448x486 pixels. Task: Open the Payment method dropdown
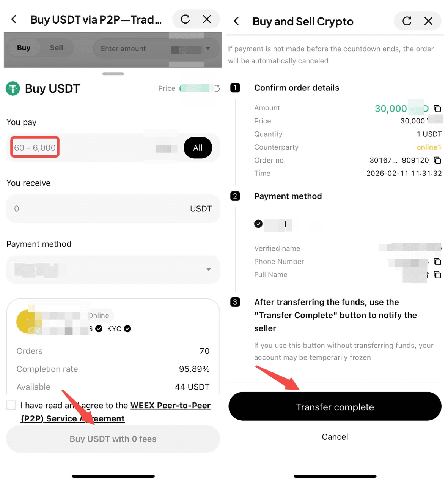(x=113, y=270)
